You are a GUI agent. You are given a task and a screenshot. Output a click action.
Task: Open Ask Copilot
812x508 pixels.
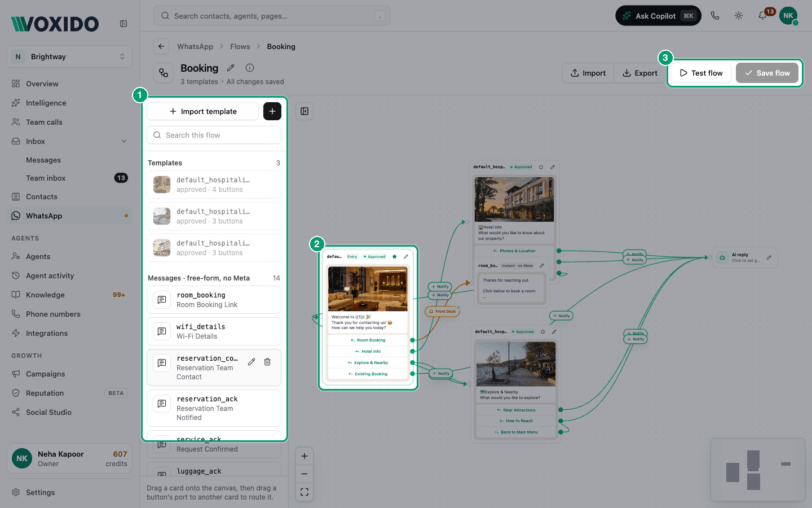(658, 16)
